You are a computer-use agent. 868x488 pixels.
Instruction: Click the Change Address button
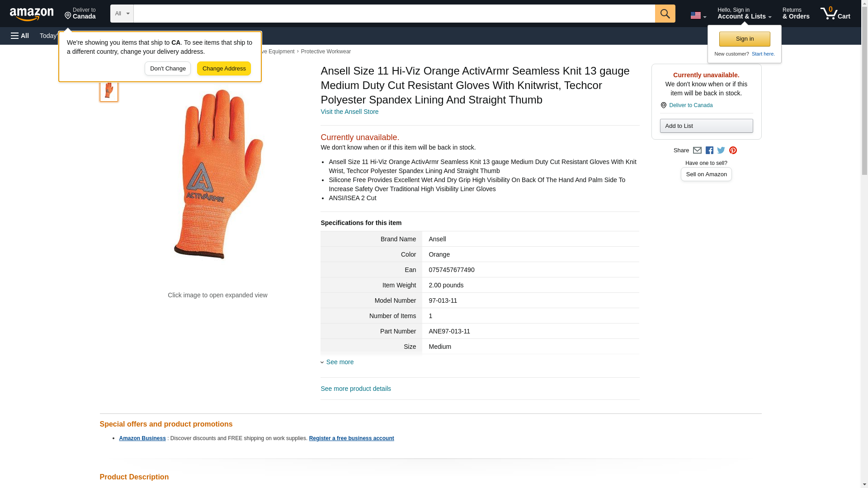[224, 69]
